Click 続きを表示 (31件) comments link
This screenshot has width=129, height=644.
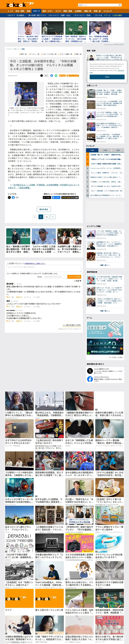[72, 325]
